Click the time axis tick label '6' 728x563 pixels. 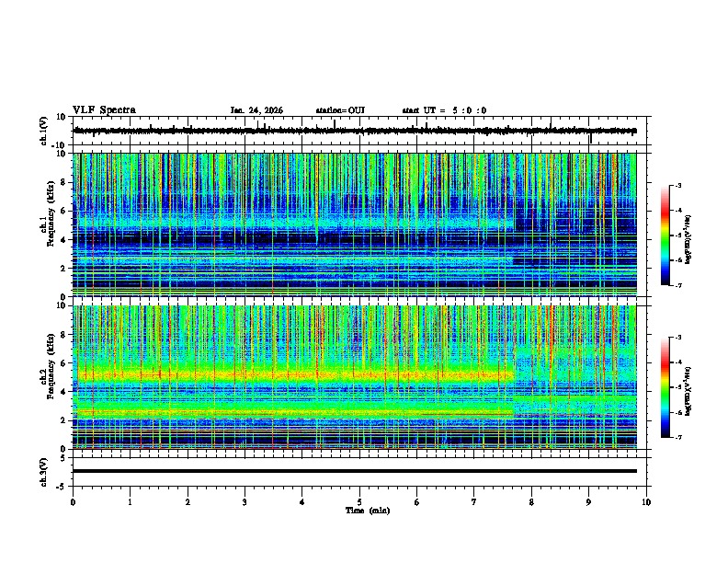pos(417,502)
